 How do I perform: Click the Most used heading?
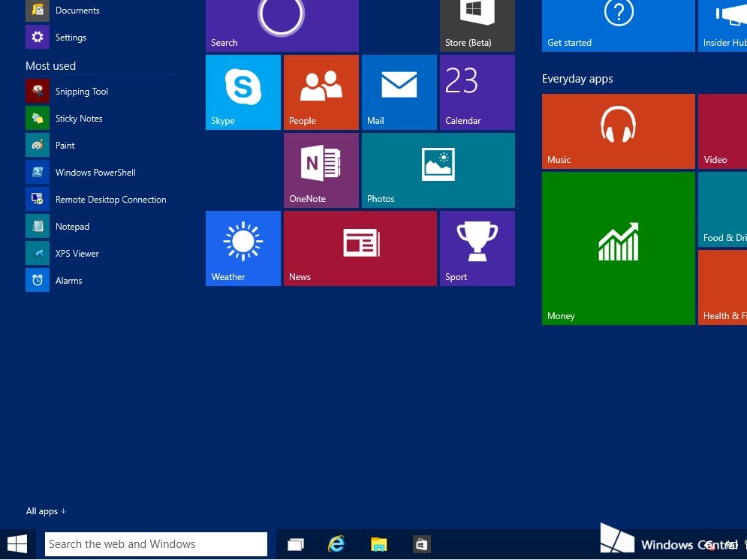click(x=51, y=66)
